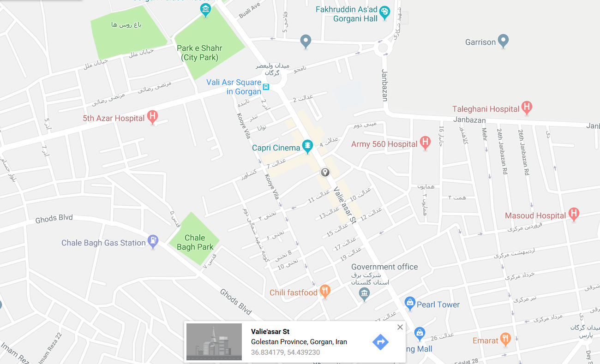600x364 pixels.
Task: Click the Chili fastfood restaurant icon
Action: [325, 291]
